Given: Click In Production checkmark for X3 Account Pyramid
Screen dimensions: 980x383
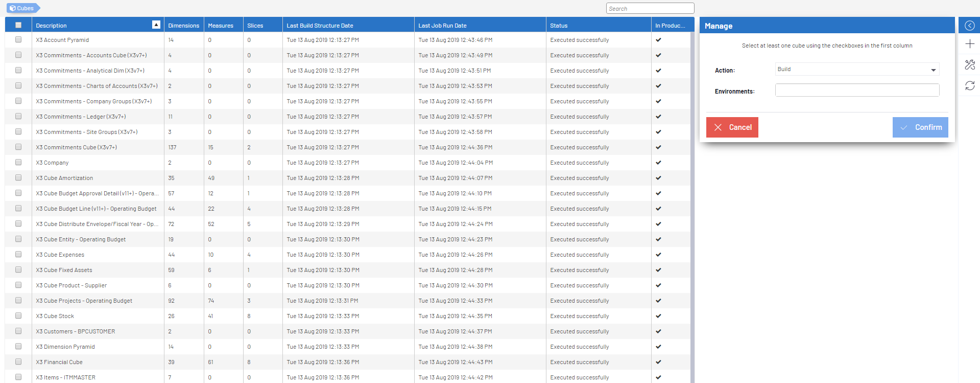Looking at the screenshot, I should [x=658, y=40].
